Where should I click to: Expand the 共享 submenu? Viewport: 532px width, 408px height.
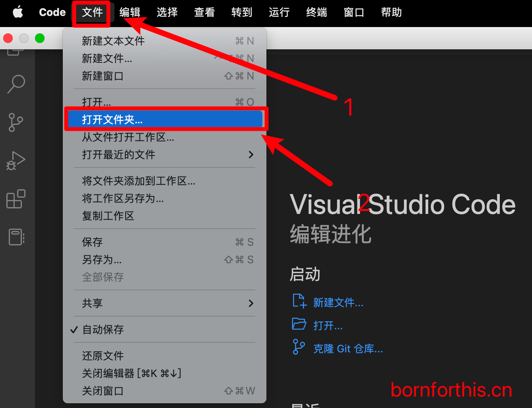click(165, 303)
